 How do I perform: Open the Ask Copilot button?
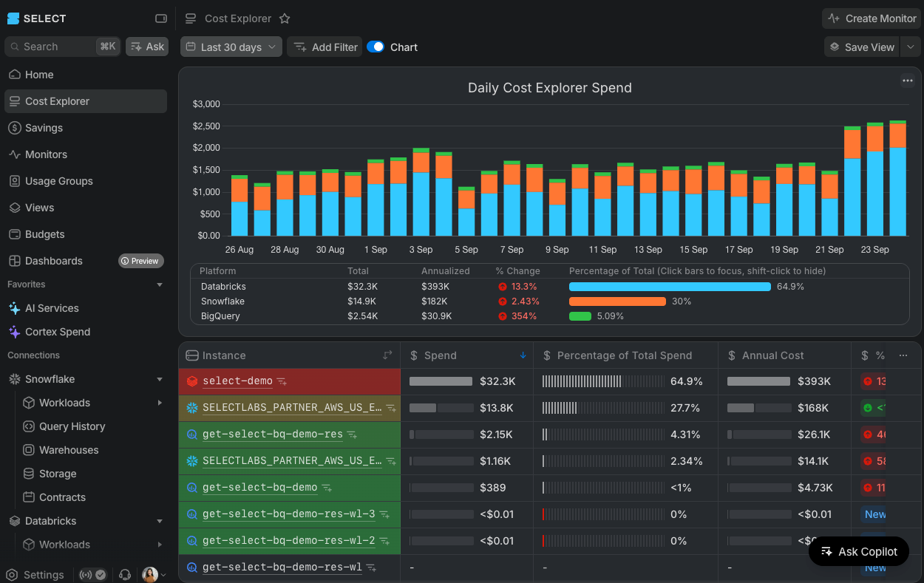pyautogui.click(x=859, y=551)
